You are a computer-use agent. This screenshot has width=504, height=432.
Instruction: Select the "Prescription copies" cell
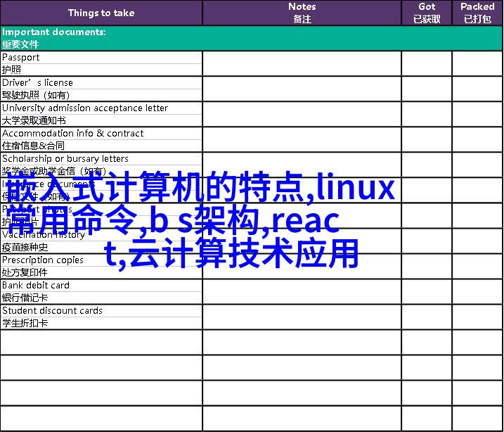[101, 260]
